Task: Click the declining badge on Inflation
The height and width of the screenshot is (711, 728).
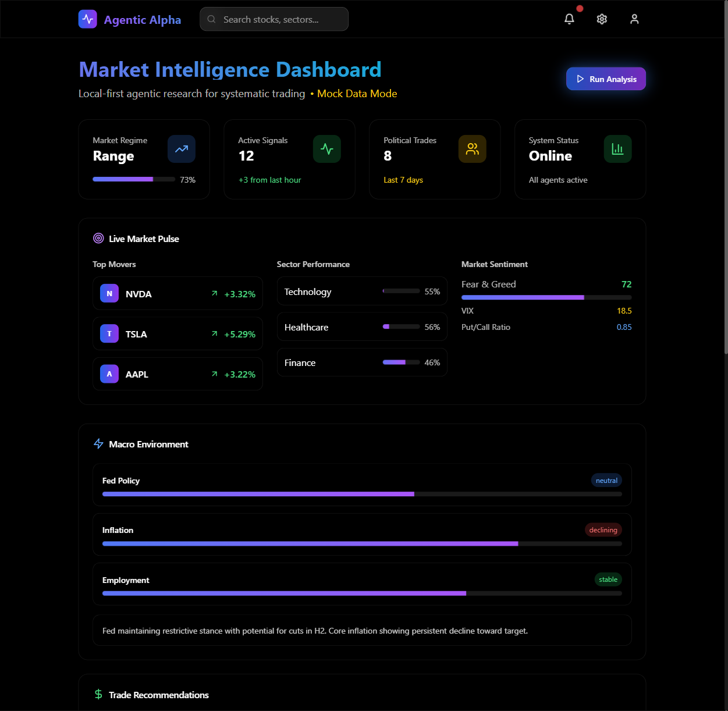Action: [x=603, y=530]
